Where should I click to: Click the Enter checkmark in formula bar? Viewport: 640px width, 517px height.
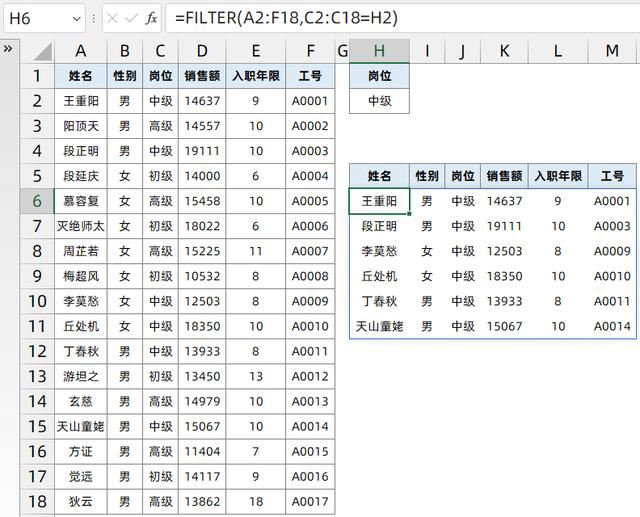tap(131, 19)
